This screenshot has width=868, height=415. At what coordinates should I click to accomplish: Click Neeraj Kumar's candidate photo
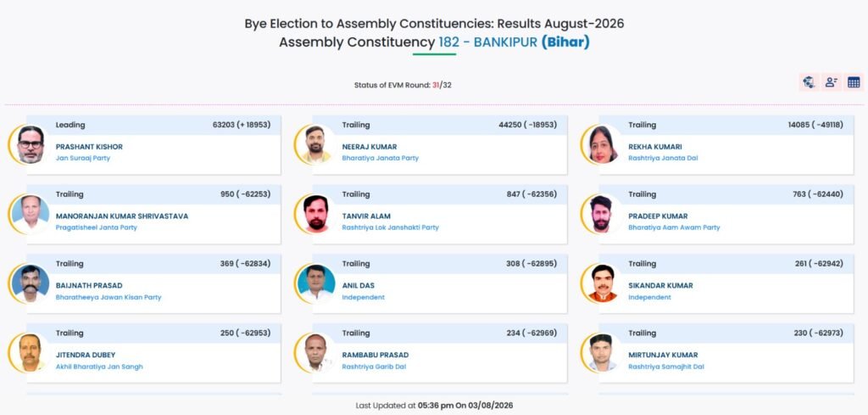[316, 144]
